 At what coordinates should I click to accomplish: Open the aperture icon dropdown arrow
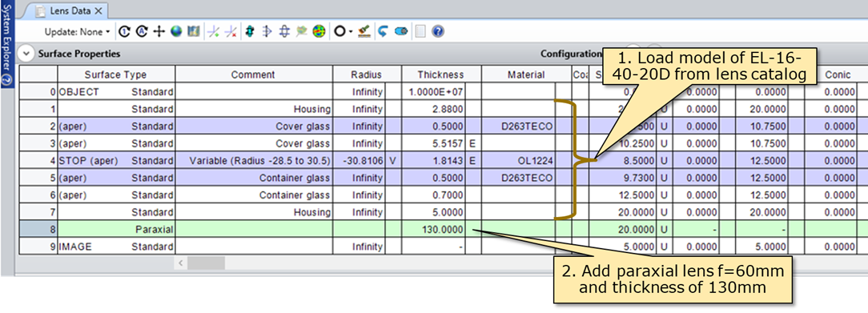tap(351, 32)
